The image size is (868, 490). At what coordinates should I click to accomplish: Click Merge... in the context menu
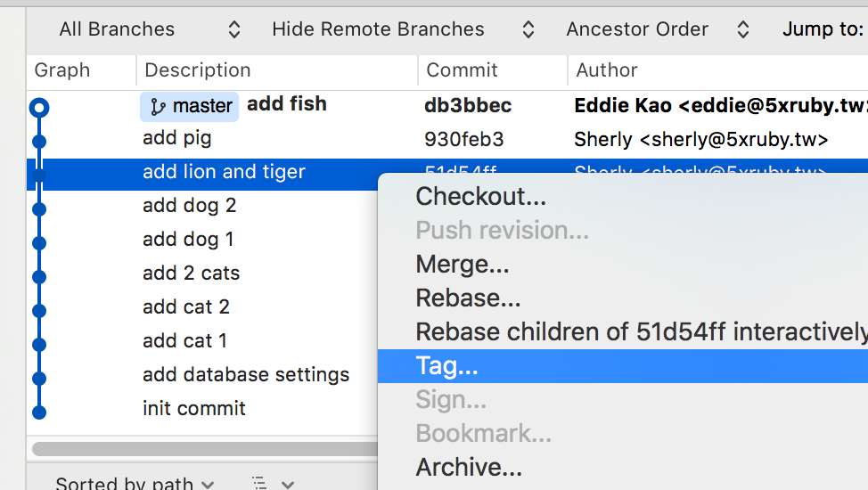[463, 264]
